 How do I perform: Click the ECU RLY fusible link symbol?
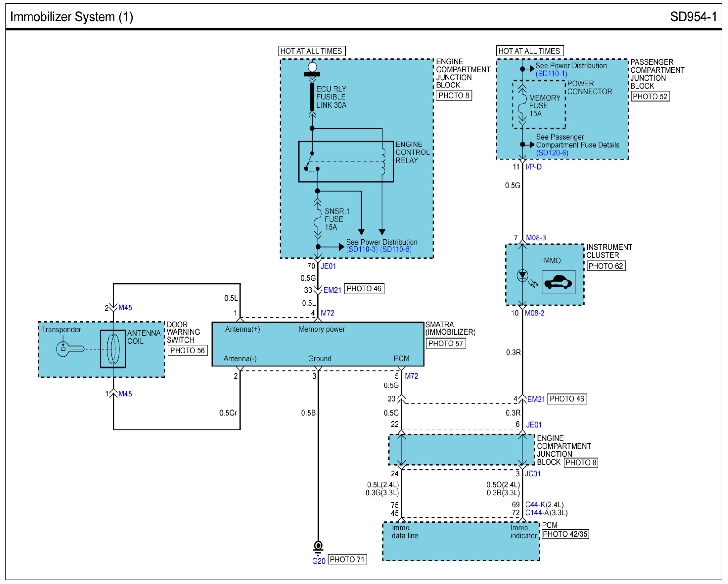312,96
